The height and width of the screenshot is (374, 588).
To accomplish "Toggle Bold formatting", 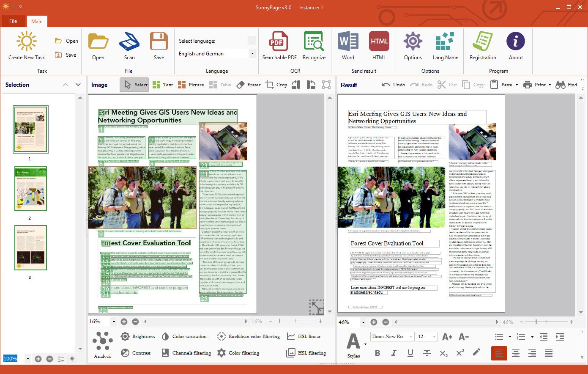I will click(x=377, y=353).
